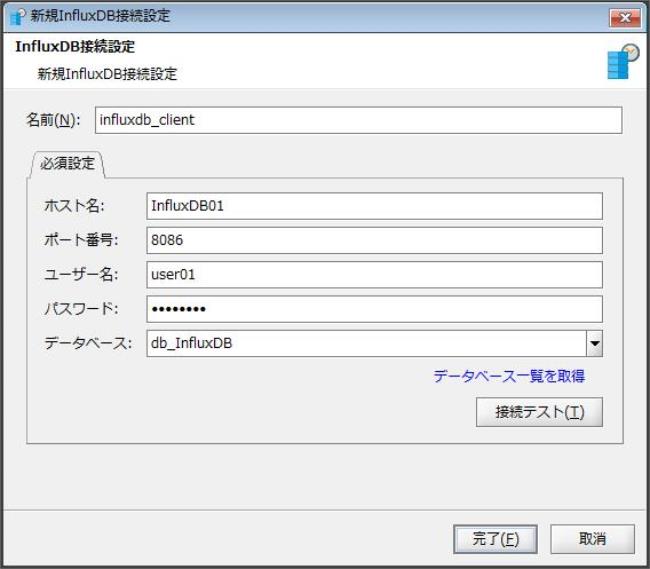The height and width of the screenshot is (569, 650).
Task: Click the InfluxDB icon in the title bar
Action: click(17, 16)
